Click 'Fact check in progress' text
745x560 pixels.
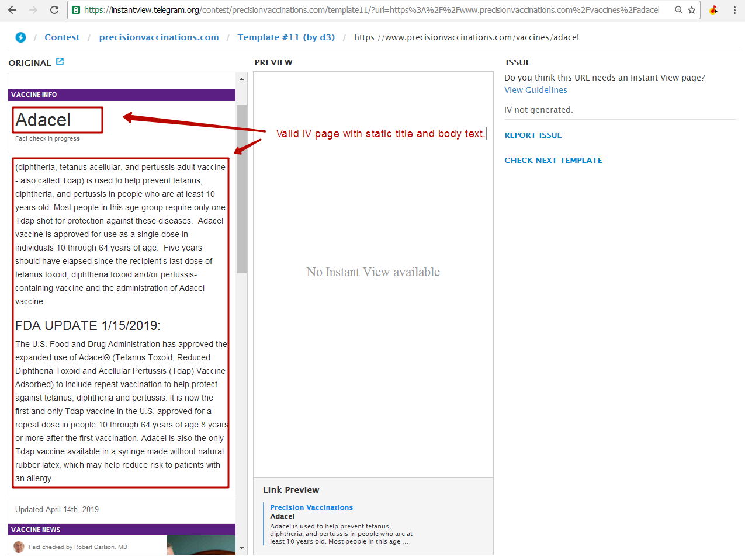[x=47, y=138]
